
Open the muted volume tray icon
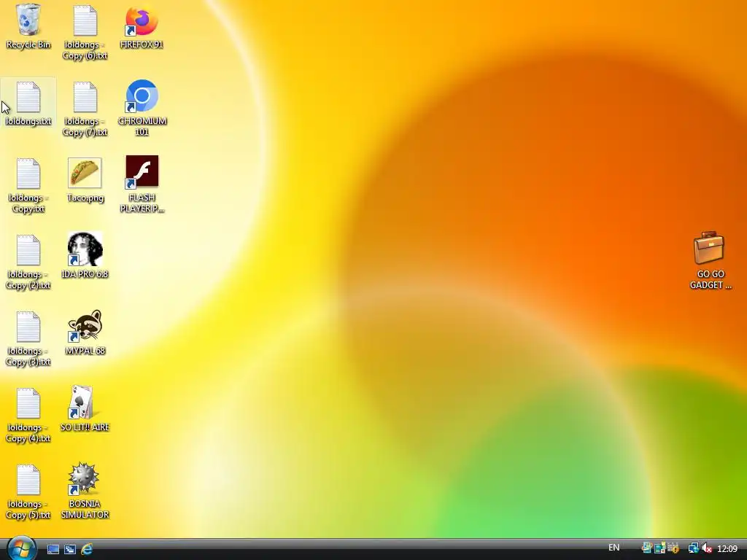(x=706, y=548)
